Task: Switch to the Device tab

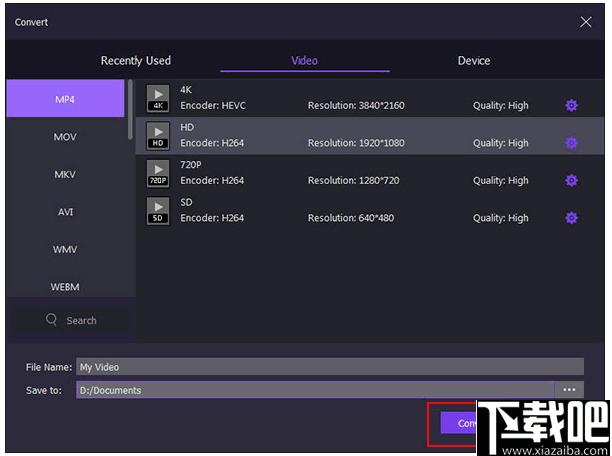Action: click(474, 61)
